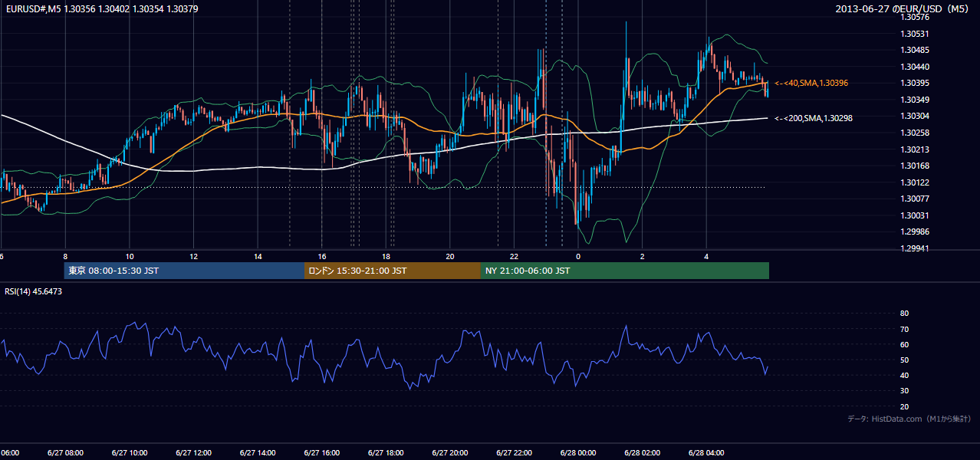Select the NY 21:00-06:00 JST session bar
The width and height of the screenshot is (980, 460).
[625, 271]
